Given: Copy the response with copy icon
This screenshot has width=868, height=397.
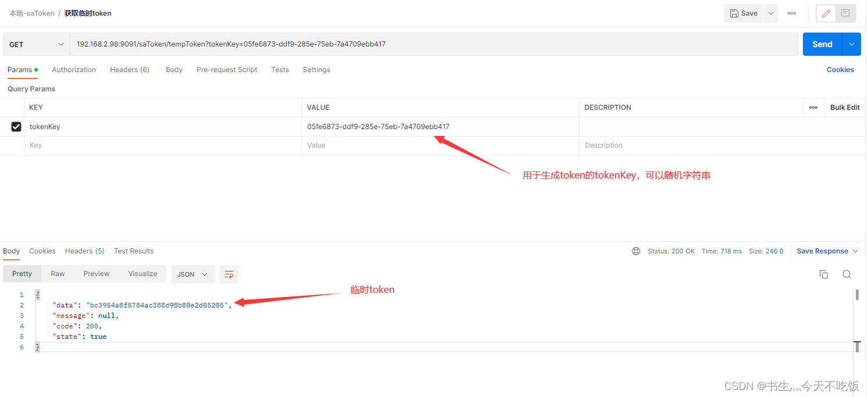Looking at the screenshot, I should click(x=824, y=274).
